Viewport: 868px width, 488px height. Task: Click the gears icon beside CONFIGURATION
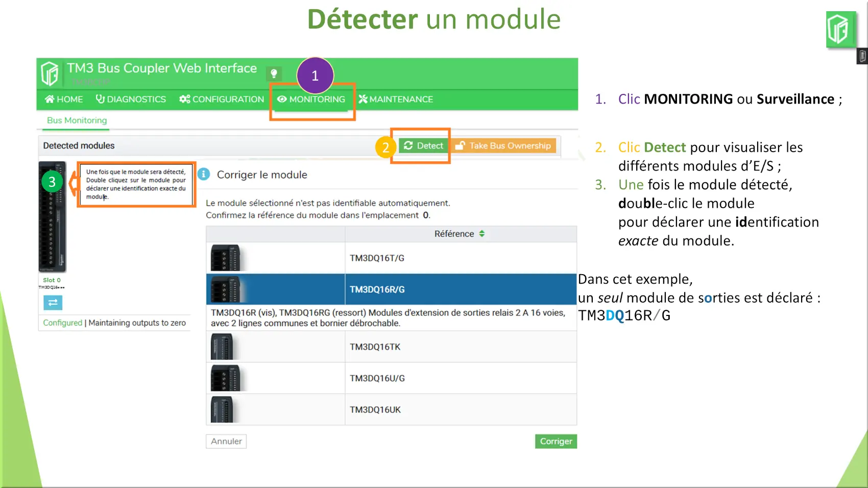click(185, 99)
